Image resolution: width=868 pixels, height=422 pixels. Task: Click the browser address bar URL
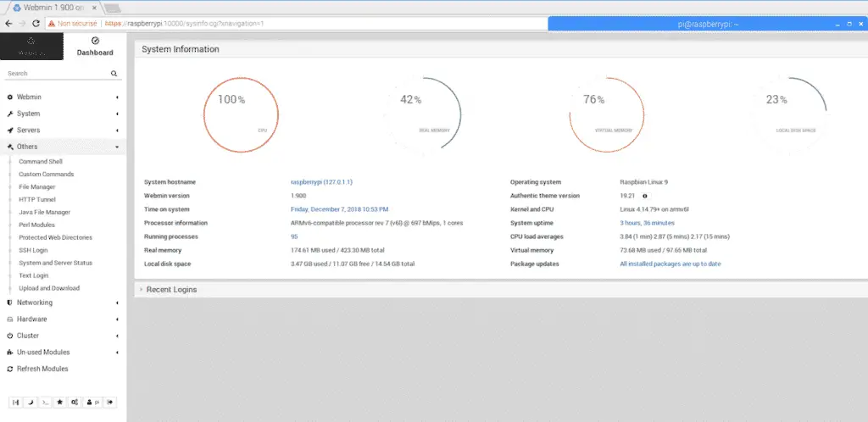[184, 24]
